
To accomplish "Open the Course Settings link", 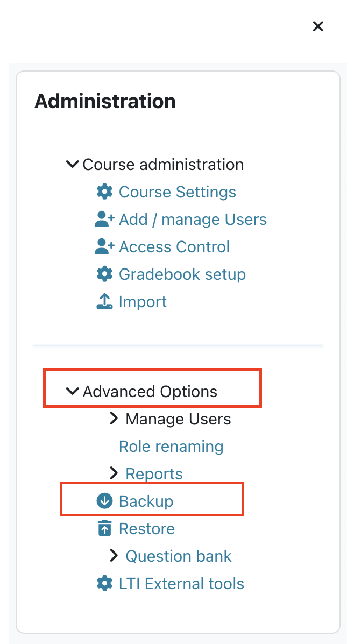I will point(177,192).
